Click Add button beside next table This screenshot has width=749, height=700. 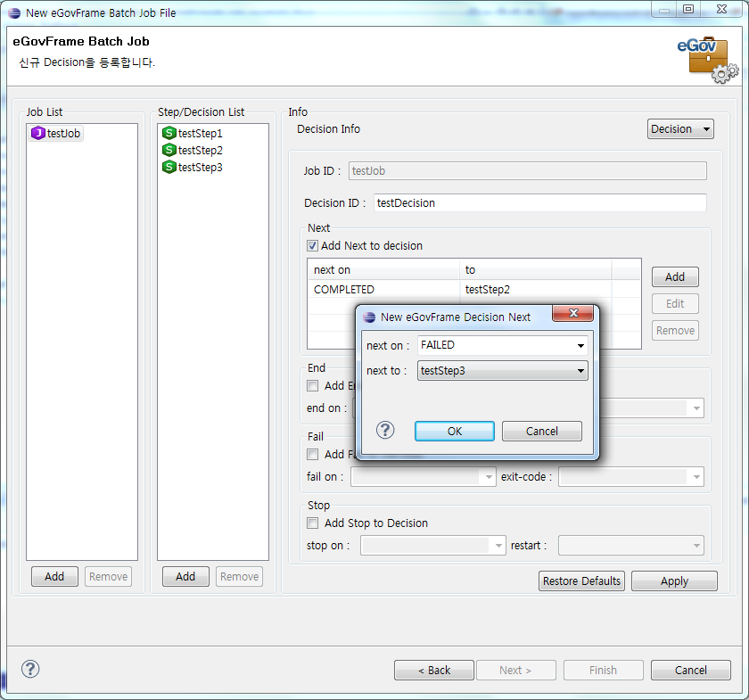pyautogui.click(x=675, y=277)
